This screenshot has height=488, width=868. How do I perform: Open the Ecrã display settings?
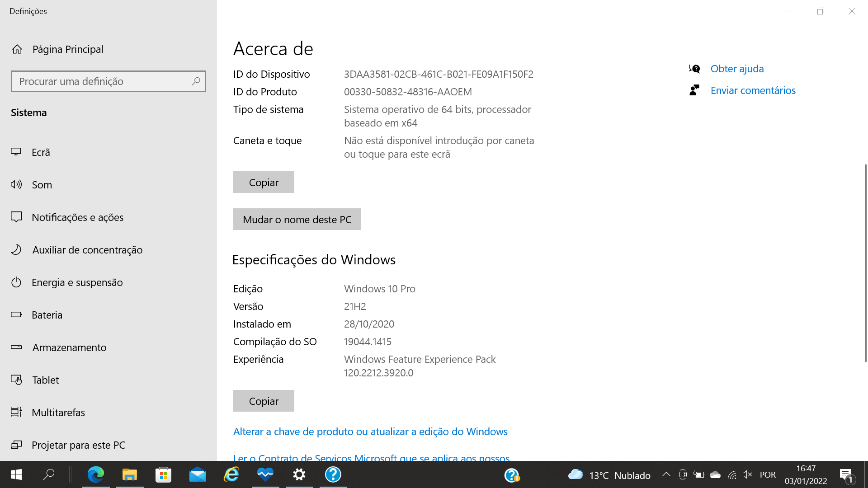click(41, 152)
